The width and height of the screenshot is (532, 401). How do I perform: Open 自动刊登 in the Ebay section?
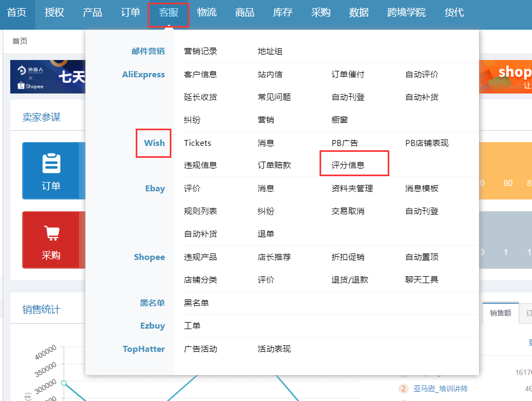coord(422,211)
